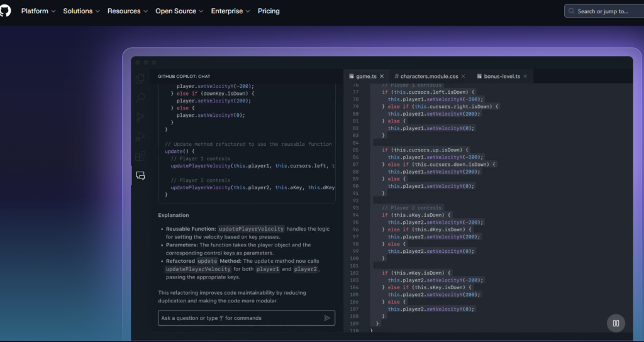Viewport: 644px width, 342px height.
Task: Click the 'Parameters:' bullet label
Action: (x=182, y=245)
